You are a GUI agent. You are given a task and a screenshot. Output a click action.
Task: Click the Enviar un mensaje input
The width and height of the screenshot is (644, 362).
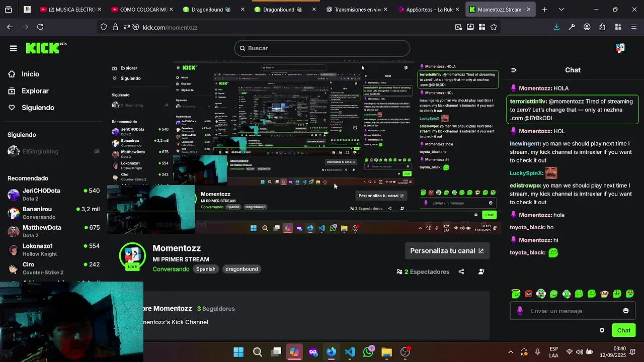pos(572,311)
